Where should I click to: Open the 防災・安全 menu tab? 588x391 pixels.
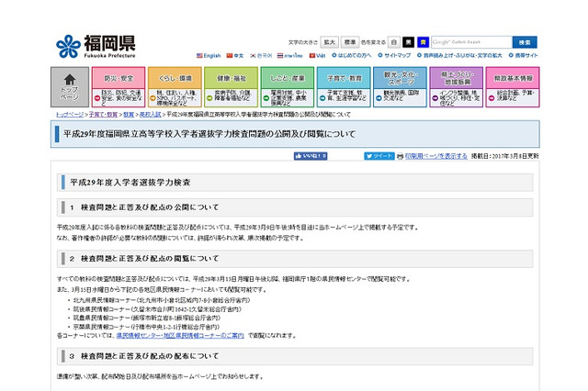click(119, 78)
